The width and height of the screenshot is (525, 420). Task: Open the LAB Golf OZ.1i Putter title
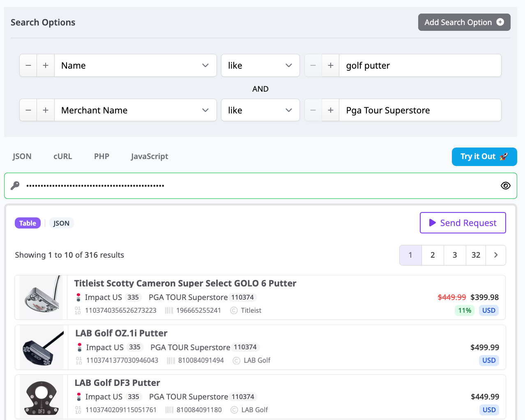[x=121, y=333]
